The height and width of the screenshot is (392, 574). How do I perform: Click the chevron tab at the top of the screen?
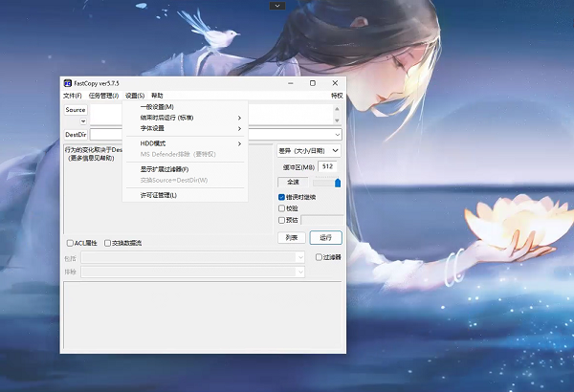click(277, 6)
